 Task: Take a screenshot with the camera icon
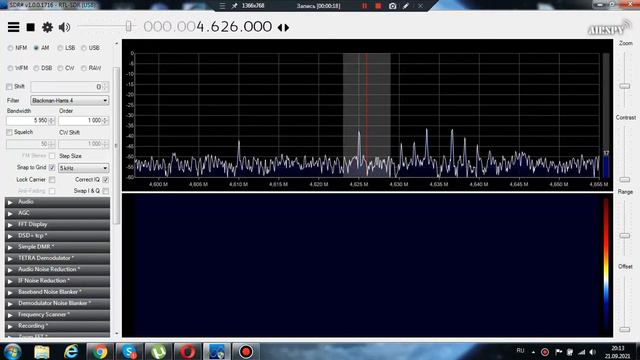click(x=392, y=6)
